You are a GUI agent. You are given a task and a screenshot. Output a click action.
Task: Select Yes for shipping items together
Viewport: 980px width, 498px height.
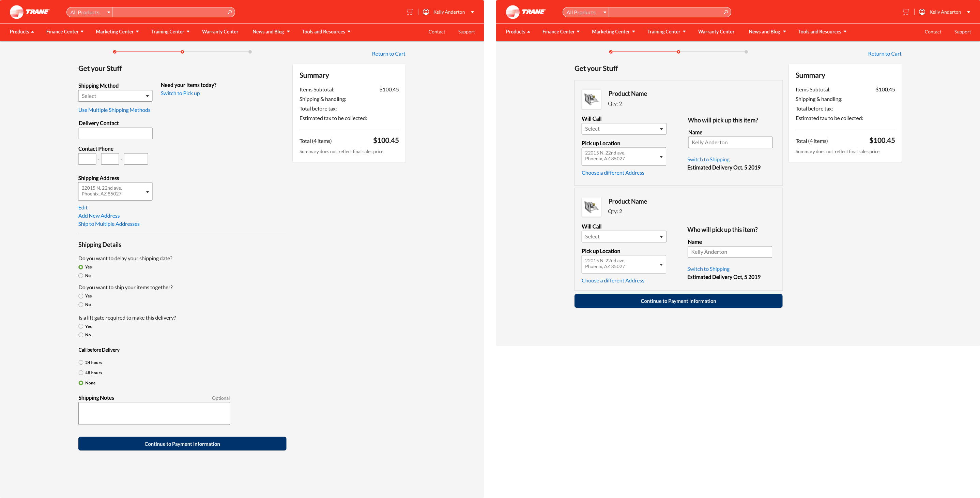(81, 296)
